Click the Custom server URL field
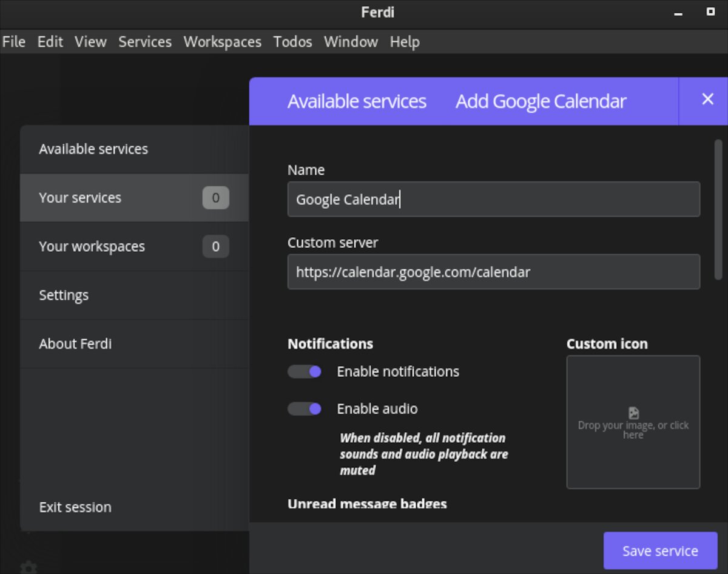The height and width of the screenshot is (574, 728). pos(493,272)
